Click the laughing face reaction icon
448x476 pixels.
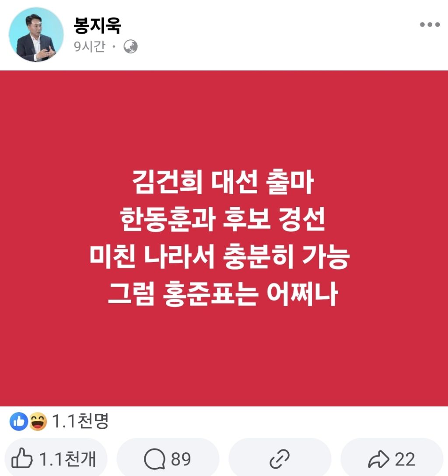tap(38, 421)
